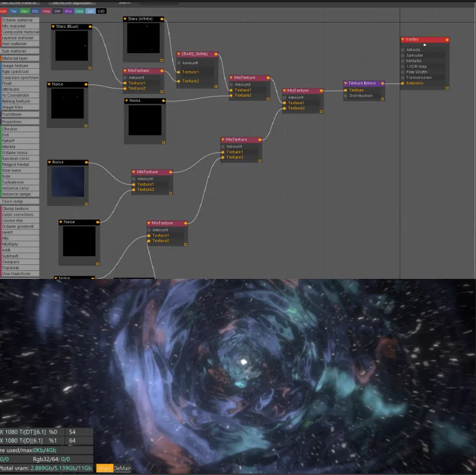Click the resize grip of the Vortex node
Image resolution: width=476 pixels, height=475 pixels.
click(x=447, y=89)
